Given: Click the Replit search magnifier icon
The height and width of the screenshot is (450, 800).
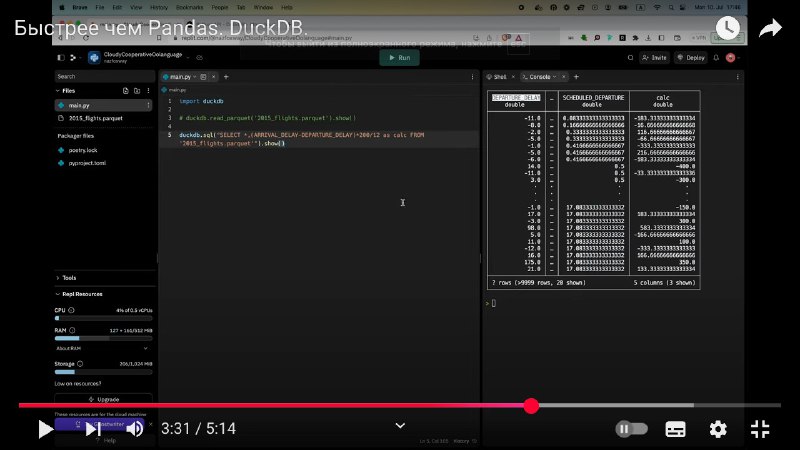Looking at the screenshot, I should (630, 58).
